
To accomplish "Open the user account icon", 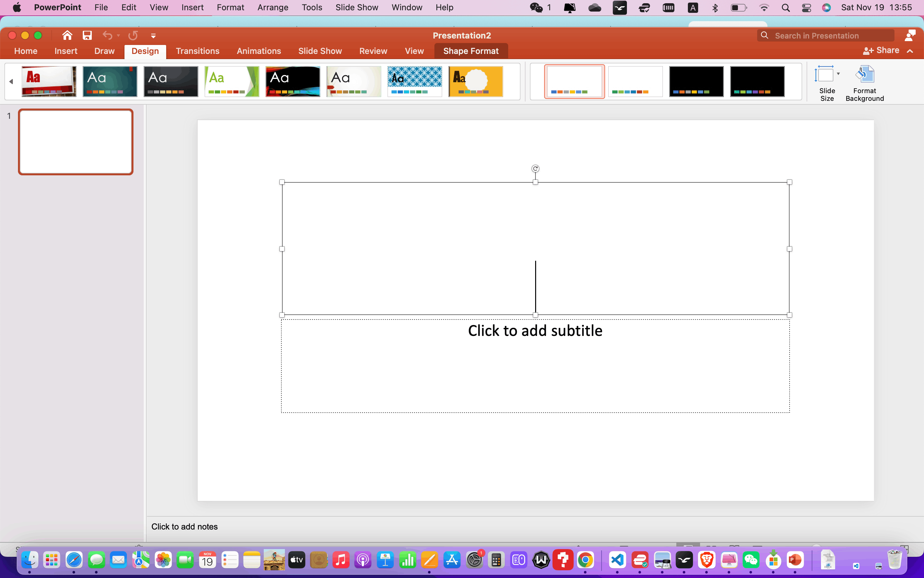I will [x=910, y=36].
